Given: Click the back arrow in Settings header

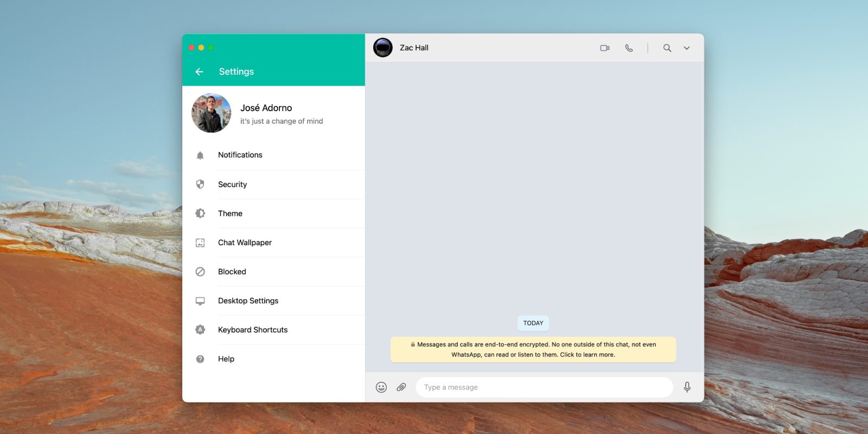Looking at the screenshot, I should (x=199, y=72).
